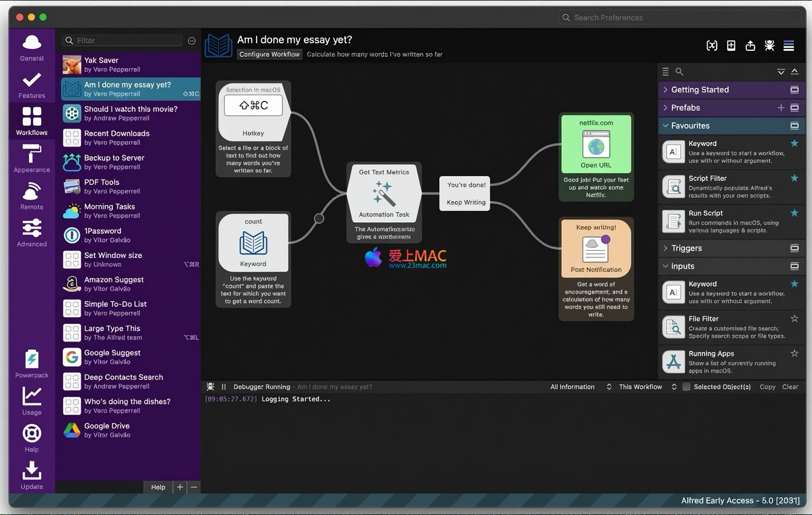The width and height of the screenshot is (812, 515).
Task: Toggle the Selected Object(s) checkbox
Action: tap(687, 387)
